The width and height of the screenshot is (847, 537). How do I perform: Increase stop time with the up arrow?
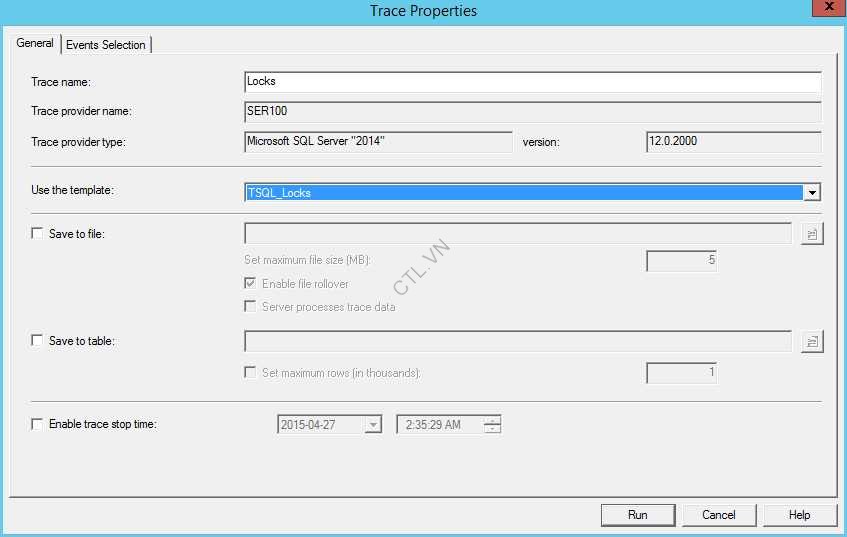coord(492,420)
